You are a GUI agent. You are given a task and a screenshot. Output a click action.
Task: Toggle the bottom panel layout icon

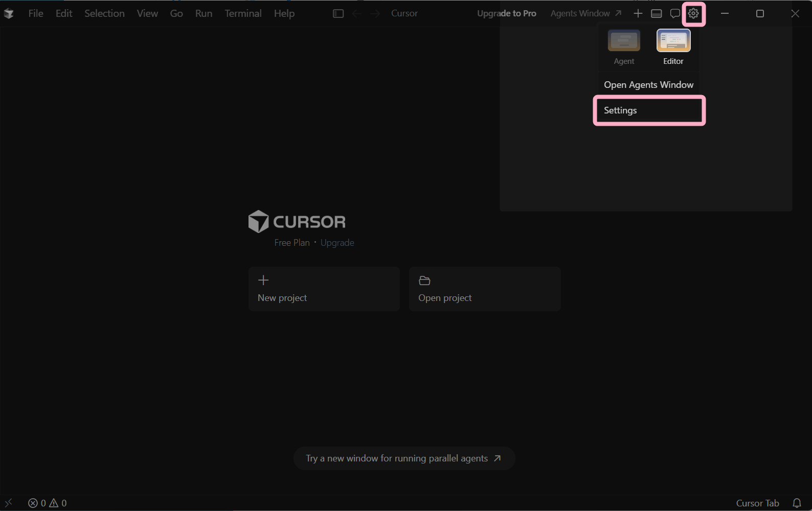(657, 14)
